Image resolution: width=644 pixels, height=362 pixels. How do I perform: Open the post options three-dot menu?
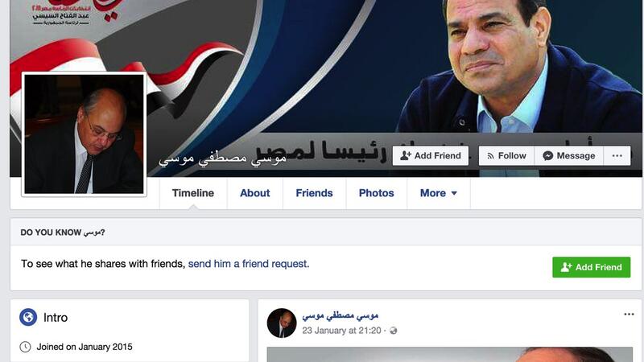(x=629, y=315)
